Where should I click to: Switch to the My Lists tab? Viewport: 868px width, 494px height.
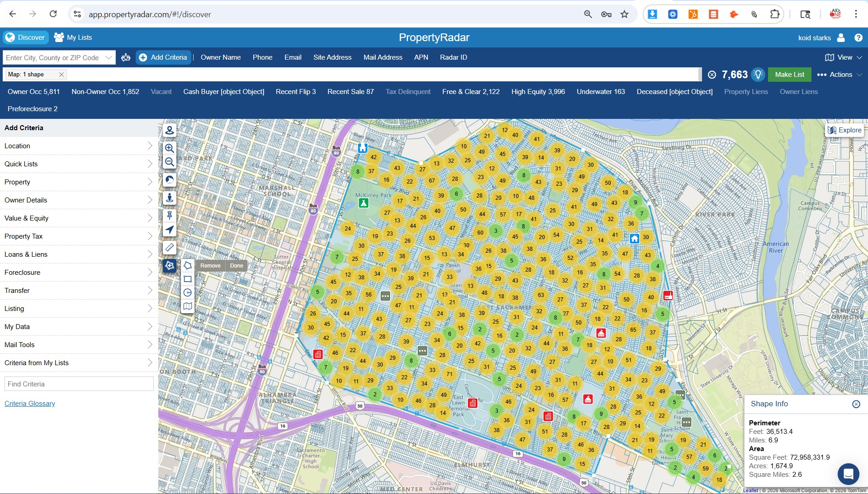[73, 38]
